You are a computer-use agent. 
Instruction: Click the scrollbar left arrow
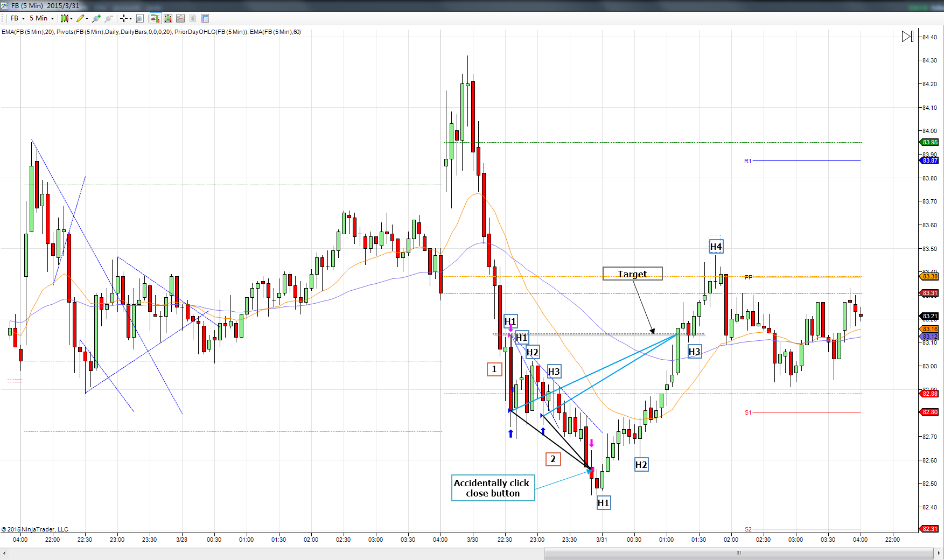click(x=4, y=553)
